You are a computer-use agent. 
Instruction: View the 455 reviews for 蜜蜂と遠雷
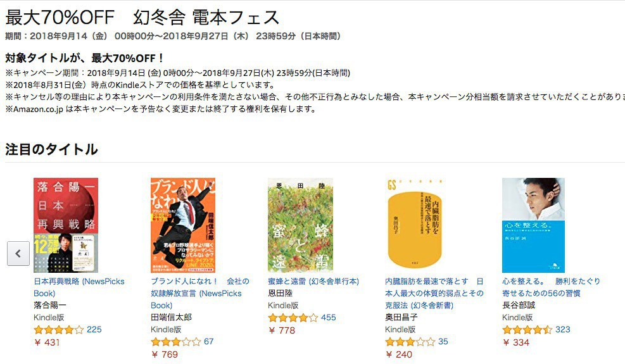pos(329,317)
